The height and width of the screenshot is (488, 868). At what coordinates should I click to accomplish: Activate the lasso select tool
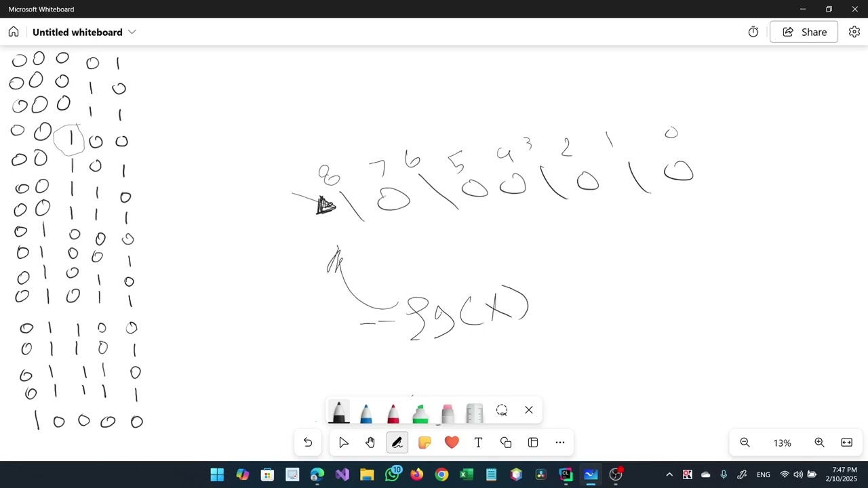tap(502, 410)
